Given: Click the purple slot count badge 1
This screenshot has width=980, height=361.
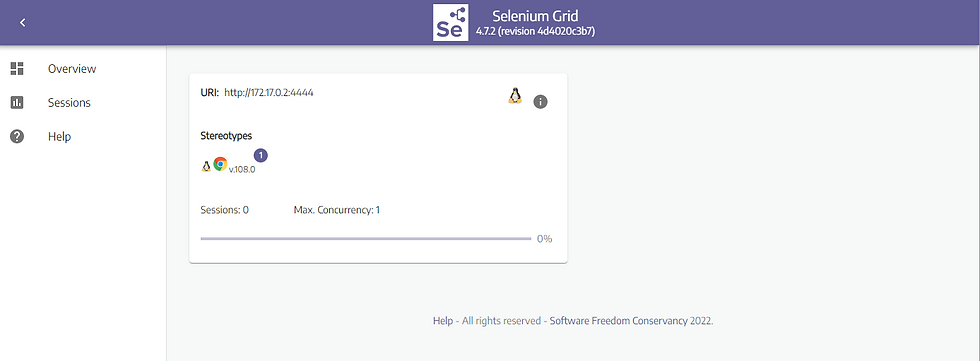Looking at the screenshot, I should point(261,155).
